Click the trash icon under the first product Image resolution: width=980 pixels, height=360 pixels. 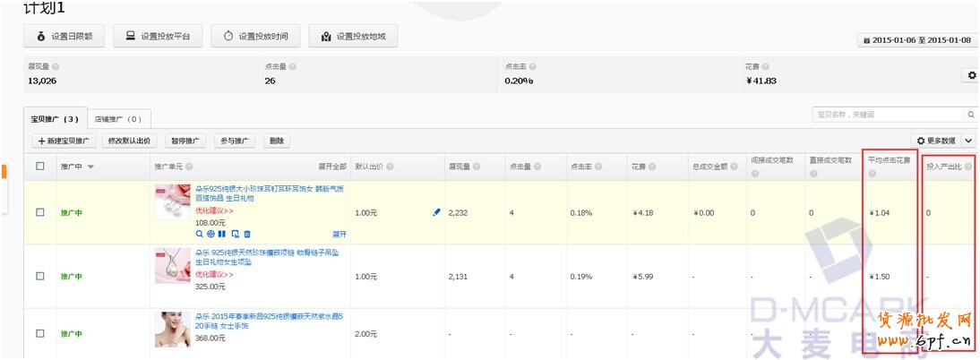pos(247,234)
